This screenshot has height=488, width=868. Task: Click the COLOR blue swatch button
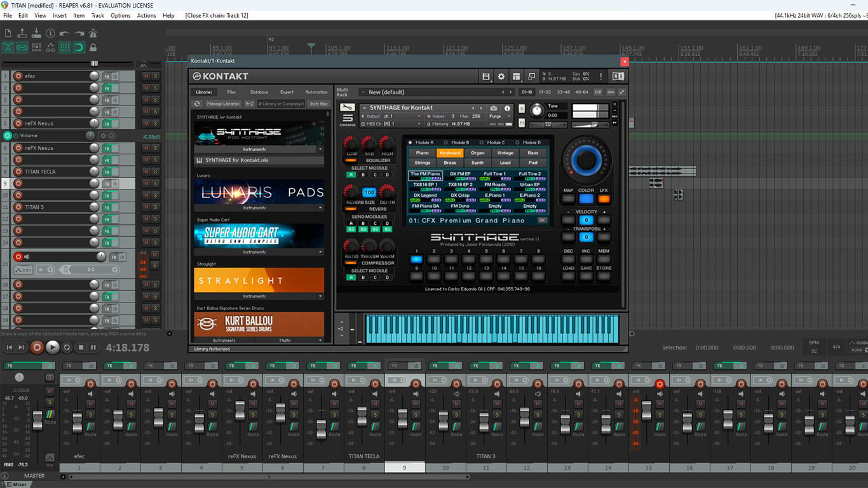tap(586, 199)
